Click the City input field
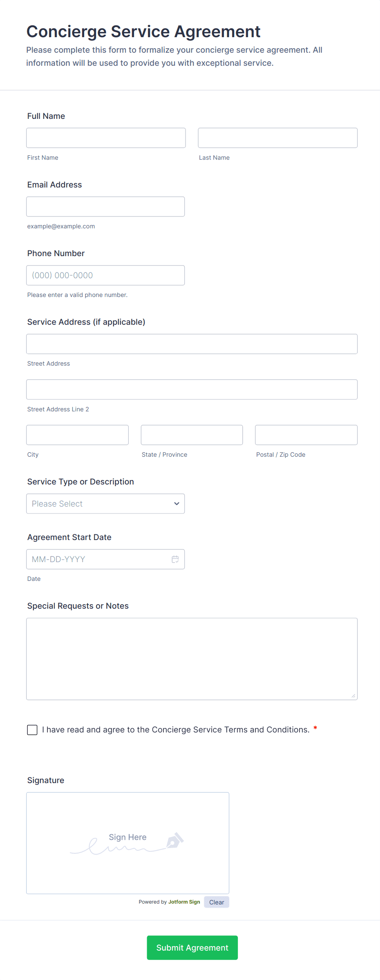This screenshot has width=380, height=980. coord(77,435)
